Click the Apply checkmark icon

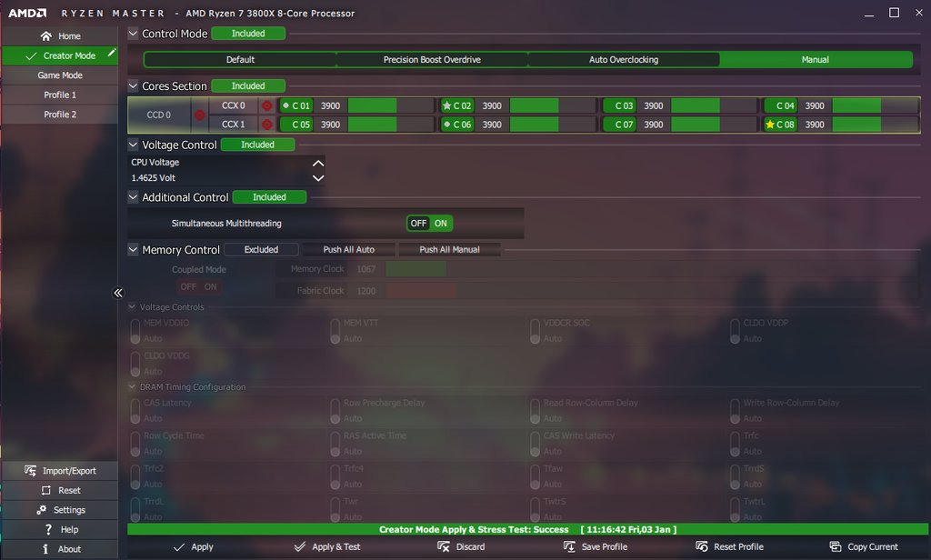[179, 547]
